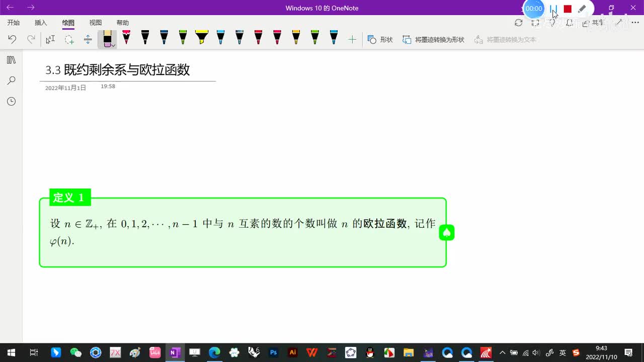
Task: Select the yellow highlighter
Action: [x=201, y=37]
